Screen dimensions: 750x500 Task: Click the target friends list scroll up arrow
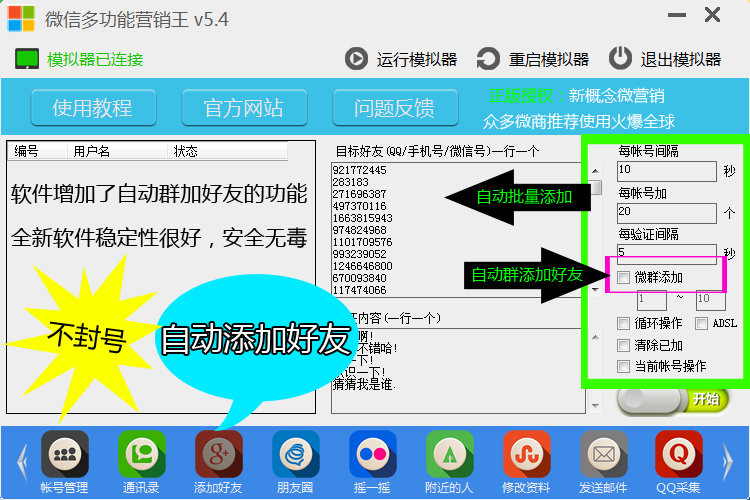tap(596, 171)
